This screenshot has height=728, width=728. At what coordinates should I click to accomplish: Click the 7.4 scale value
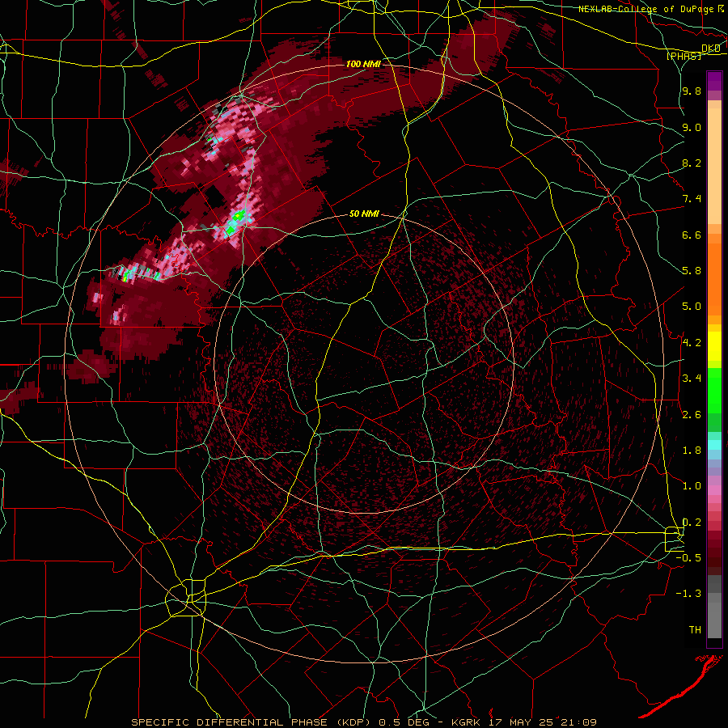coord(692,199)
